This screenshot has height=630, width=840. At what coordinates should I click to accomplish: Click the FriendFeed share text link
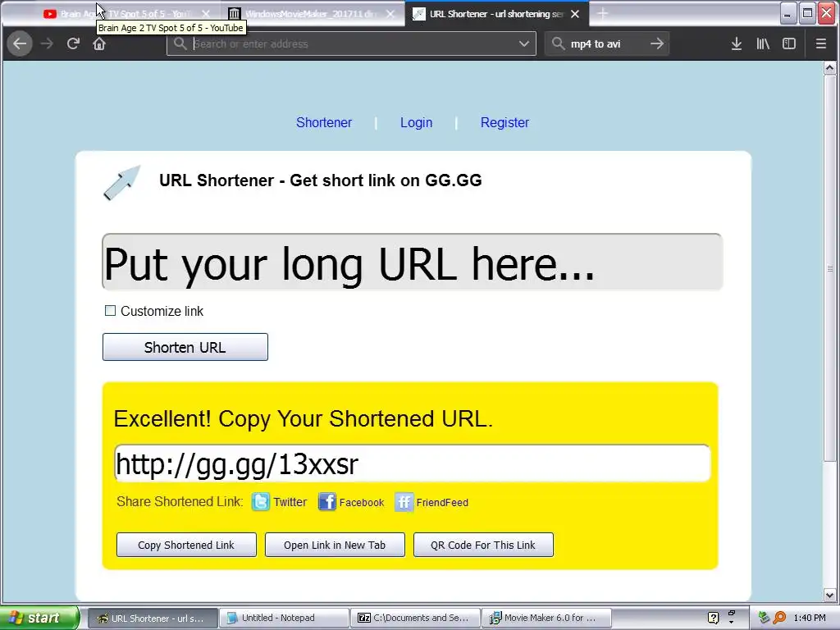pos(442,503)
